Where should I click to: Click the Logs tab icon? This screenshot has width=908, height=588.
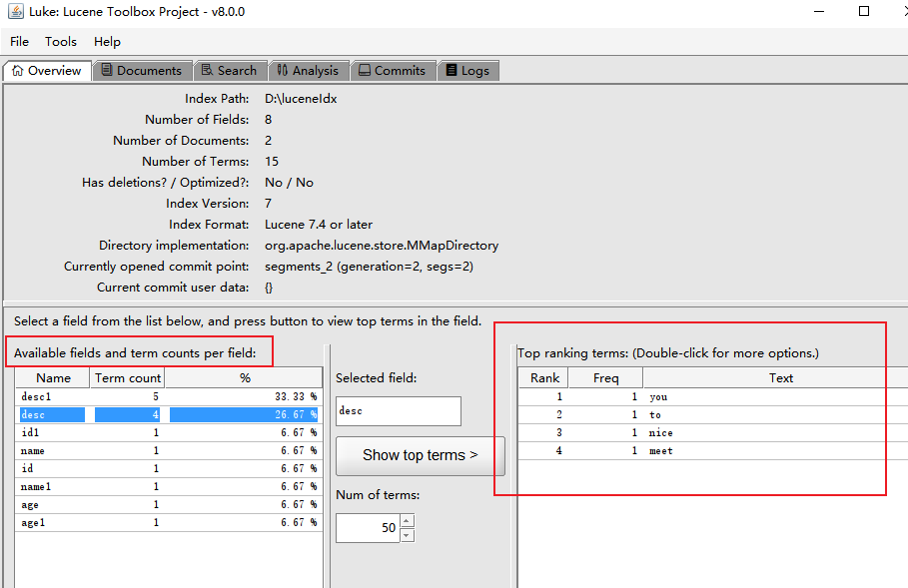point(452,70)
